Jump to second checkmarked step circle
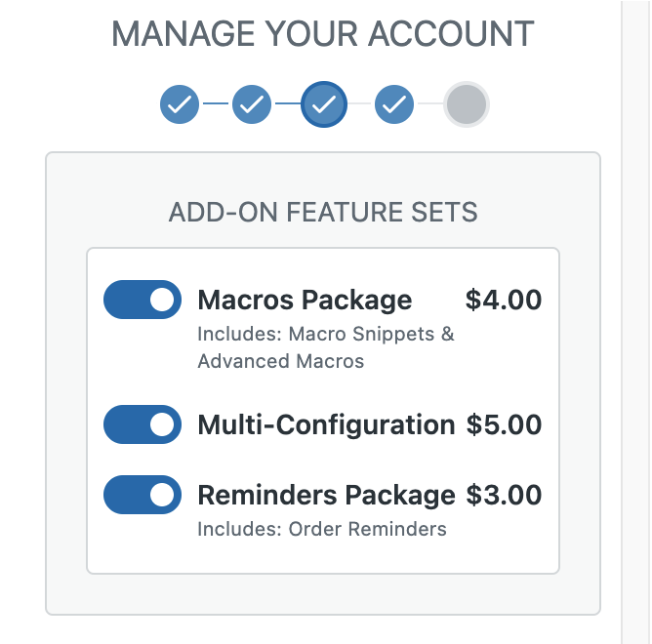 pyautogui.click(x=252, y=104)
